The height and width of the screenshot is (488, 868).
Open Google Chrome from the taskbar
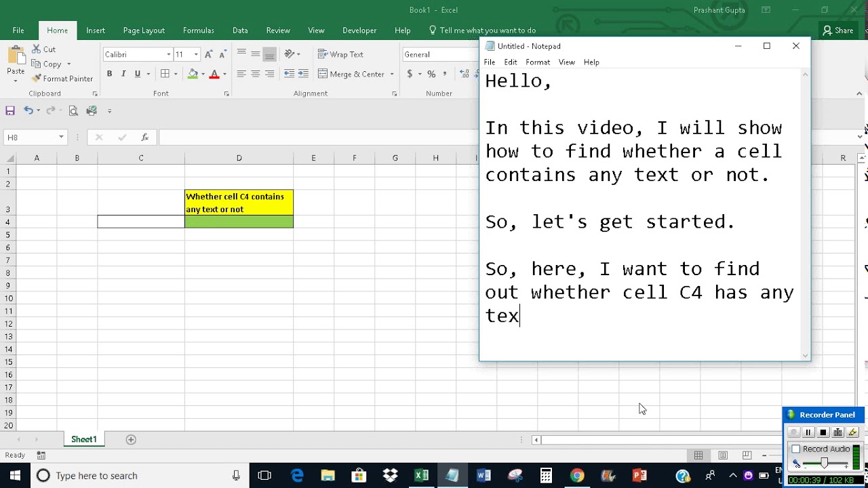577,476
